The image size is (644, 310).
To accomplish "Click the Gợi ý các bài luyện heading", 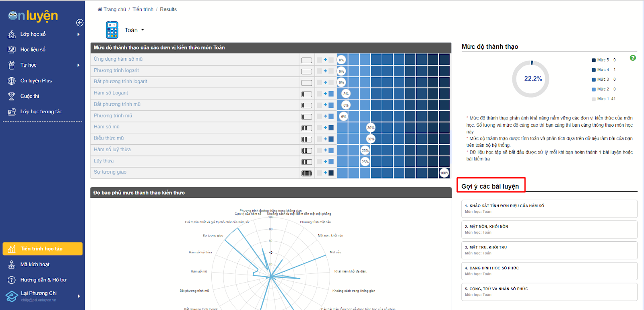I will pyautogui.click(x=490, y=187).
